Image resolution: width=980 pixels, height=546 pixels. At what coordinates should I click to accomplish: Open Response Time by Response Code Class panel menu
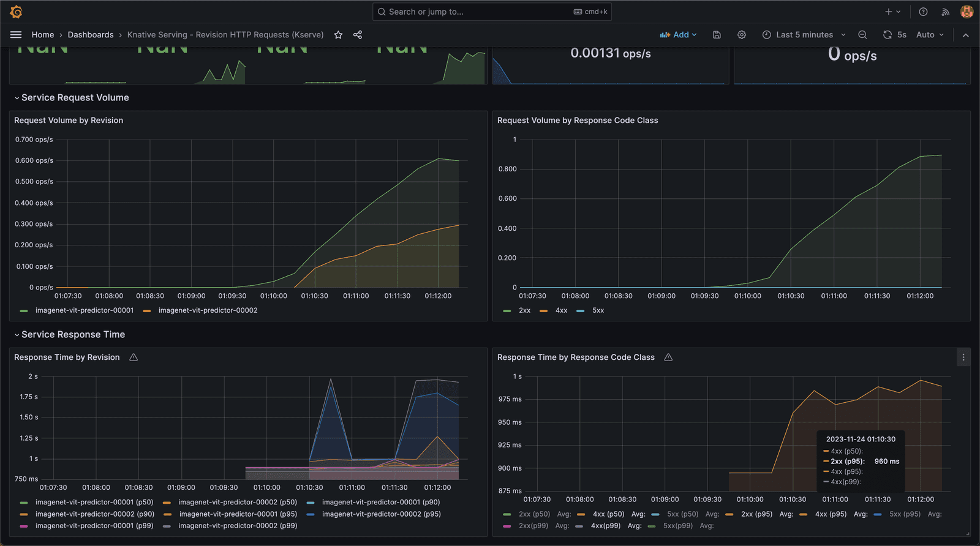pyautogui.click(x=963, y=357)
